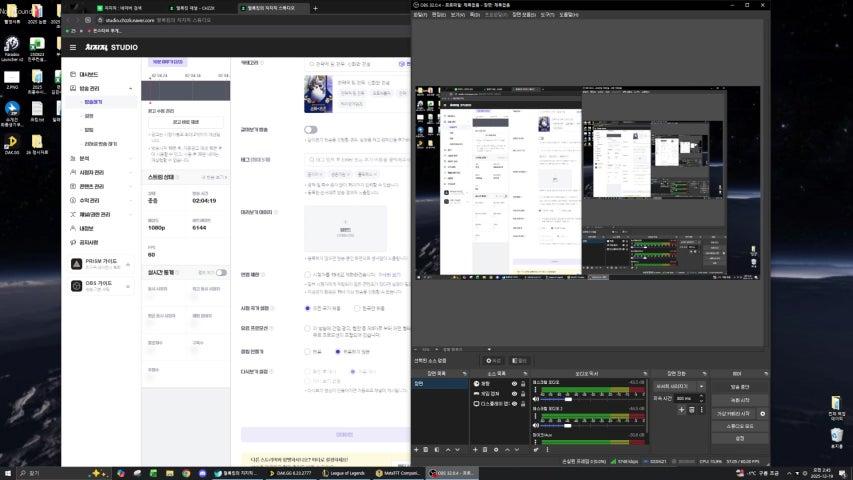853x480 pixels.
Task: Add a new scene in OBS scenes panel
Action: [416, 450]
